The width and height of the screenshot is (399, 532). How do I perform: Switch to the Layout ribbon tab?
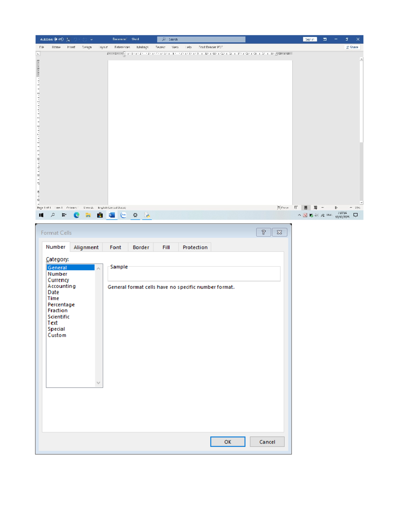[x=103, y=47]
